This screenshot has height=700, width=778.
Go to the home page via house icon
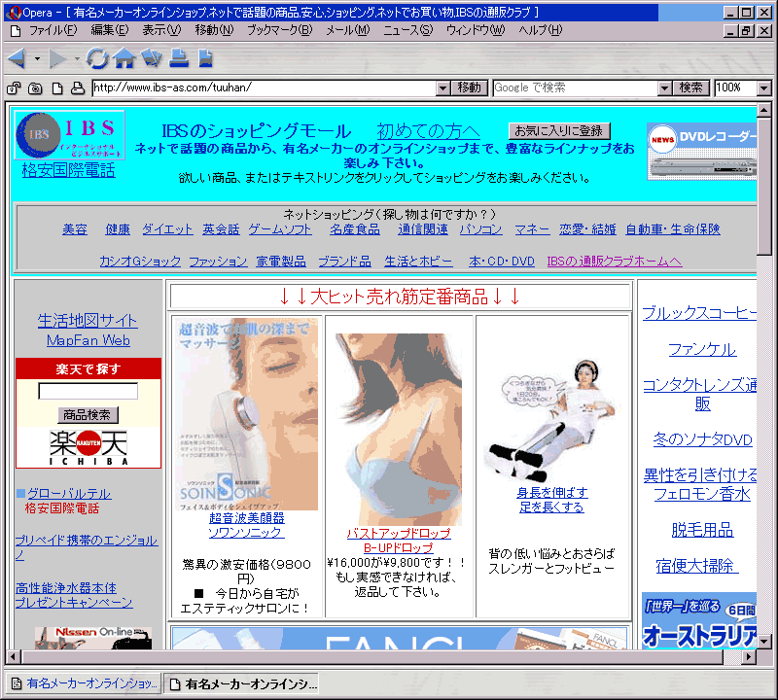[124, 58]
